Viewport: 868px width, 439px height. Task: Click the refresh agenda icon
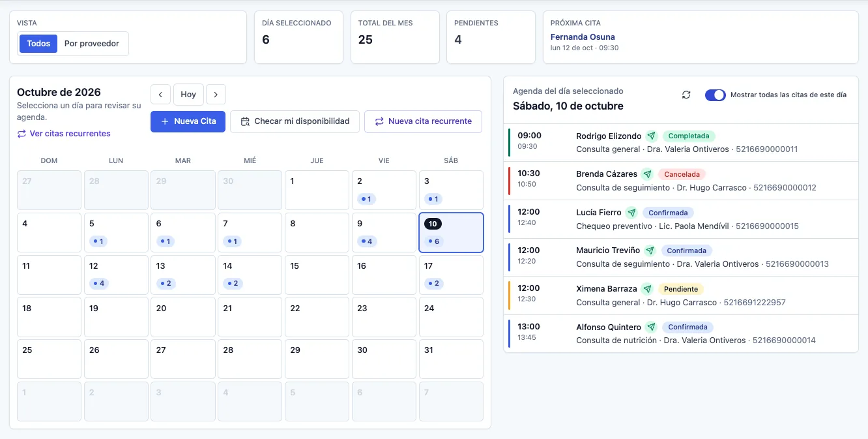tap(686, 95)
